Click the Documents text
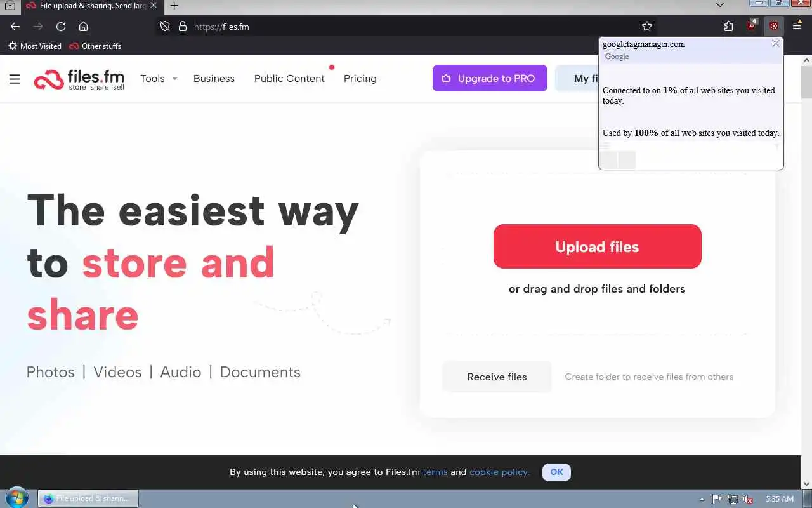The width and height of the screenshot is (812, 508). point(260,372)
